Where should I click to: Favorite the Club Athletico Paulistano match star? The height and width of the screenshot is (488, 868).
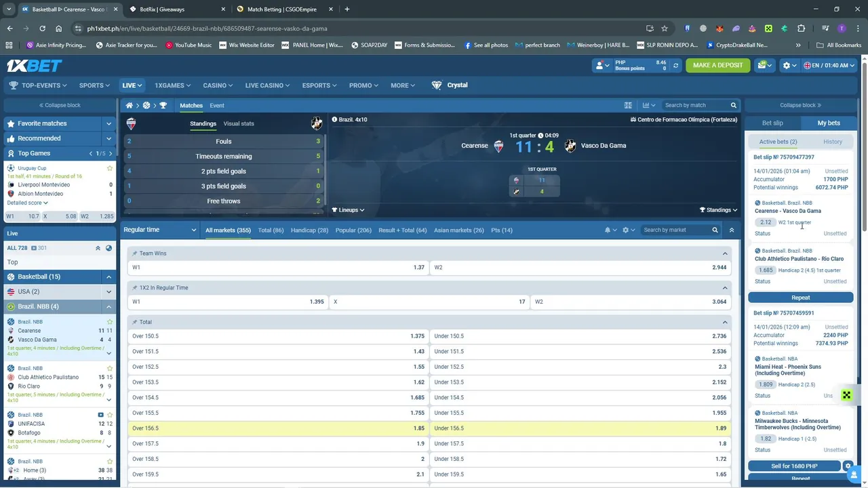click(110, 369)
